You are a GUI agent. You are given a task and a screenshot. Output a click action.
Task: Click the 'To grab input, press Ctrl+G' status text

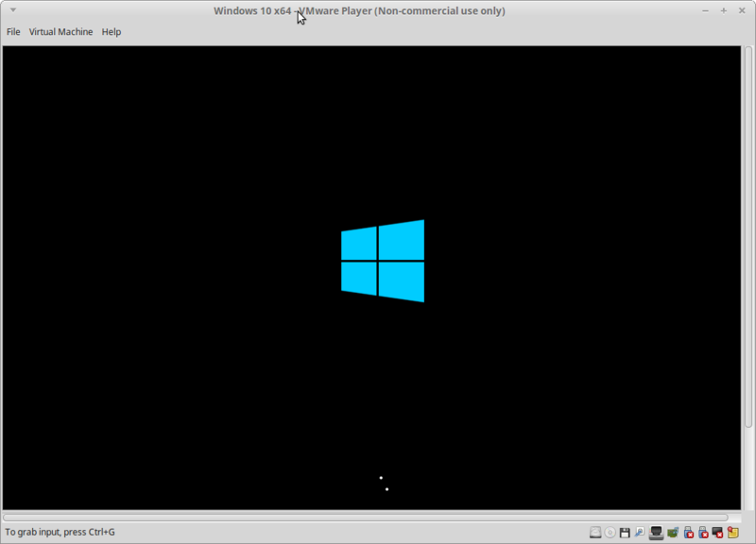(60, 533)
